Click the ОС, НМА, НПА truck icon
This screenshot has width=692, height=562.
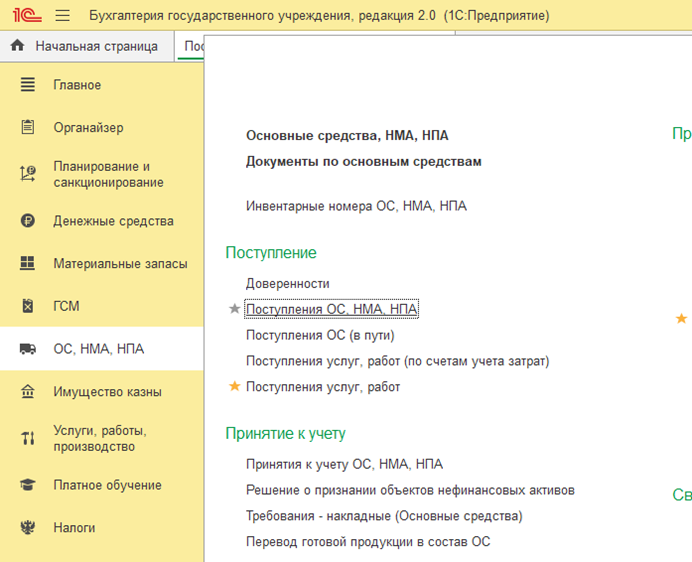pyautogui.click(x=27, y=349)
